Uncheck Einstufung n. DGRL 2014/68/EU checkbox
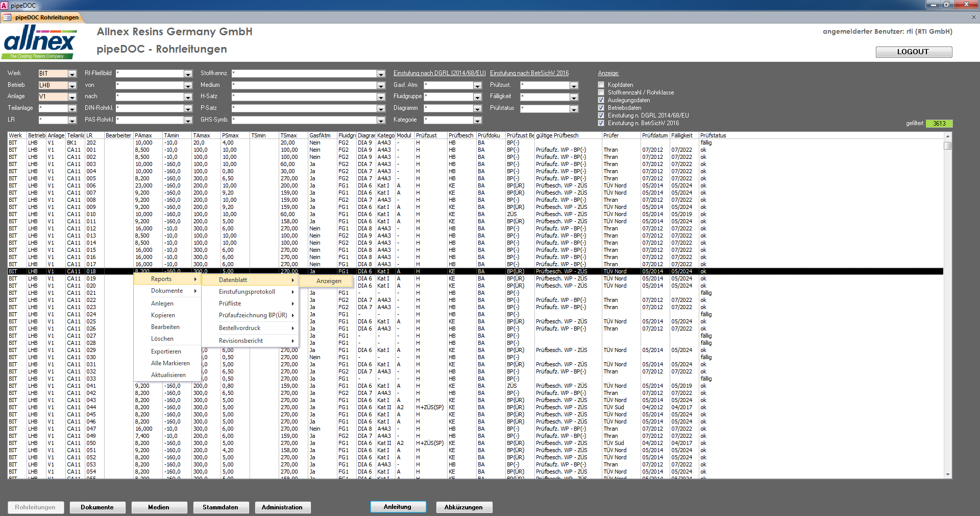This screenshot has width=980, height=516. pos(601,115)
